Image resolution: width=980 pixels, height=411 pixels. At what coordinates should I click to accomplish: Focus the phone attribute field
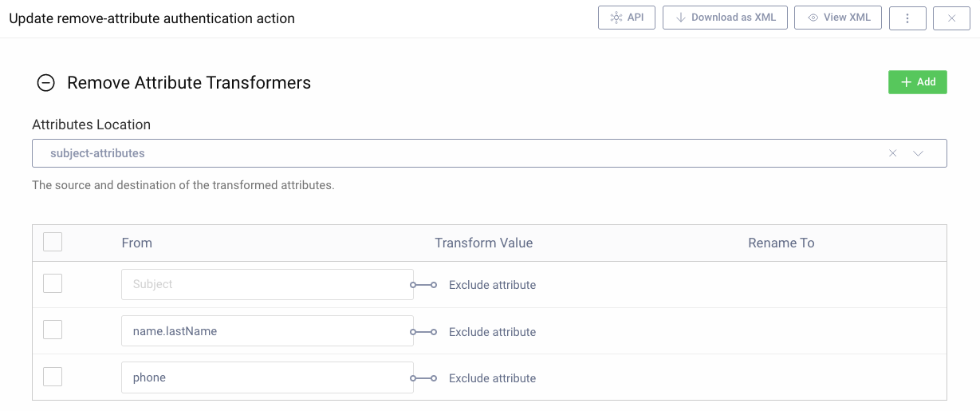click(266, 377)
